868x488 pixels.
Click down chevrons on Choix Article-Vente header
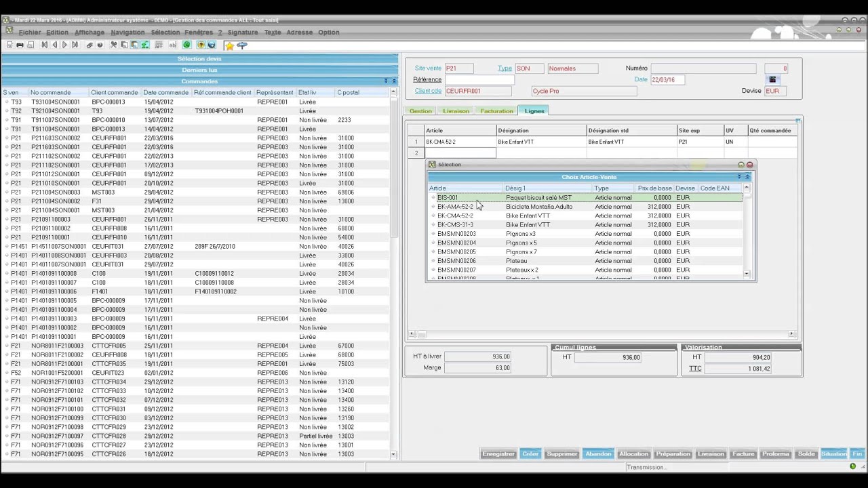click(740, 177)
